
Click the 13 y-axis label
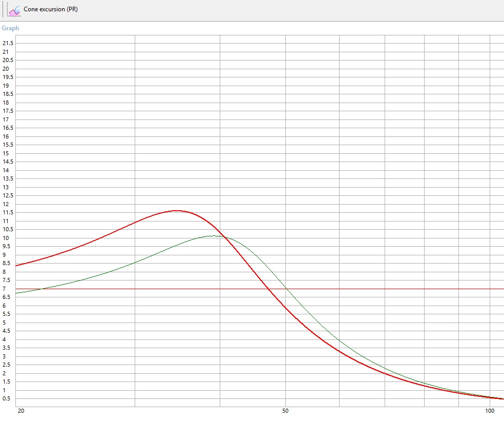coord(6,187)
